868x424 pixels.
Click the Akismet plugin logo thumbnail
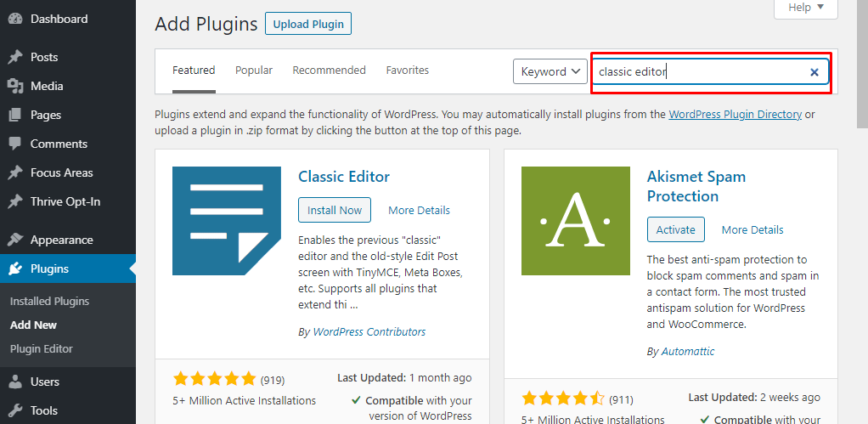tap(576, 221)
